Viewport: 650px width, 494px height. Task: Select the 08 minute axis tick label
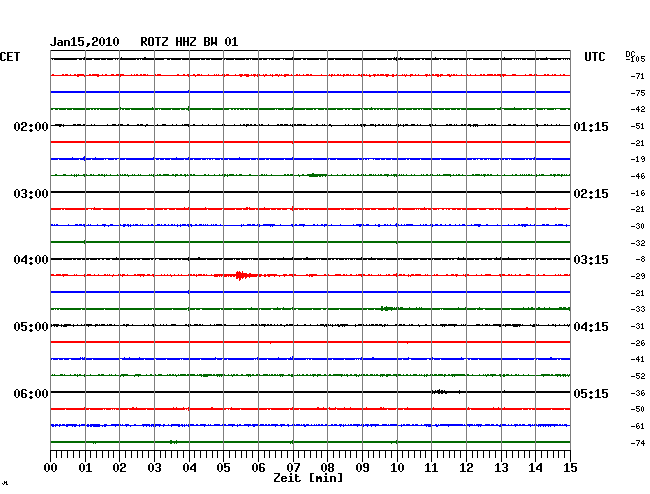(x=327, y=468)
